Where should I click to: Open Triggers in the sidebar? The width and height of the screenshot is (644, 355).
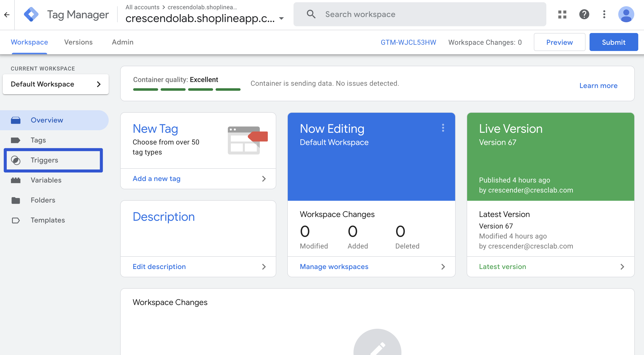[44, 160]
